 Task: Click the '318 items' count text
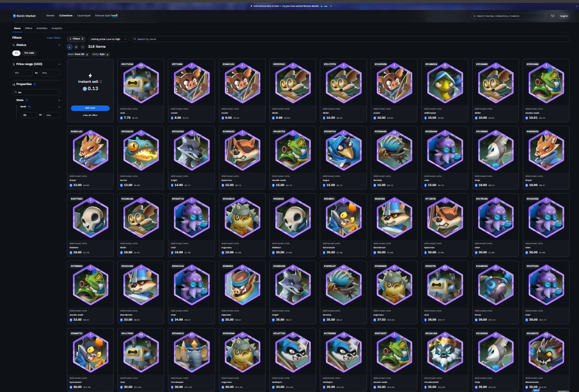point(97,47)
